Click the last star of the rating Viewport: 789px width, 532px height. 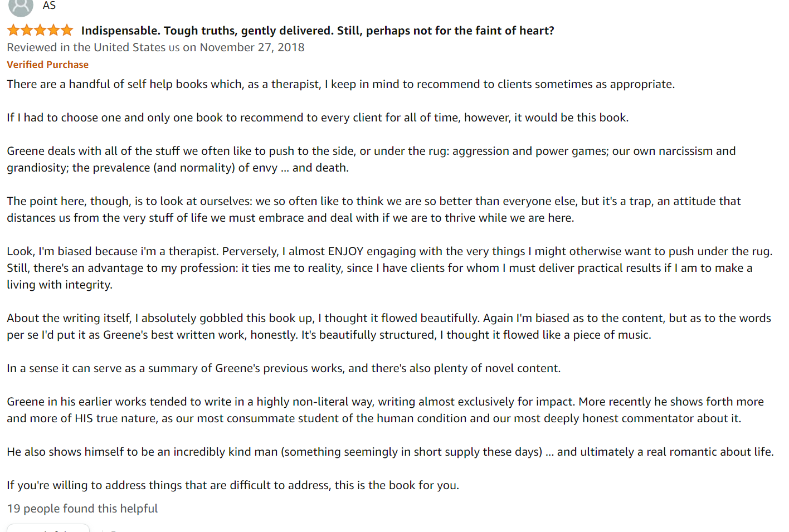67,30
